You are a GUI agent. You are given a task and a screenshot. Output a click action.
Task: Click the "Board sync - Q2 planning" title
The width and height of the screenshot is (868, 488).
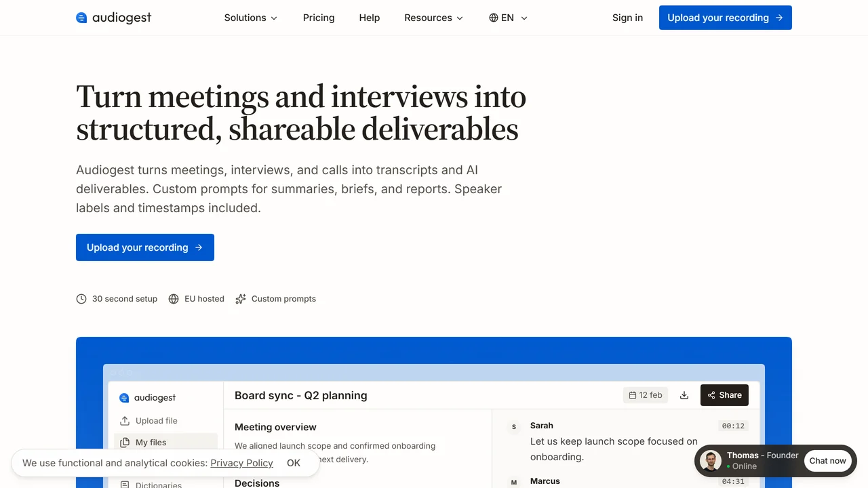301,395
